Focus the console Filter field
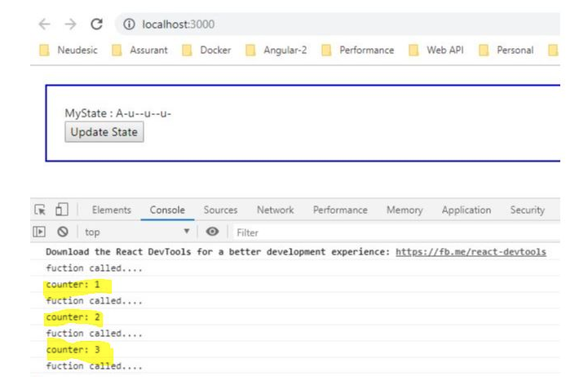Viewport: 588px width, 385px height. pyautogui.click(x=396, y=232)
